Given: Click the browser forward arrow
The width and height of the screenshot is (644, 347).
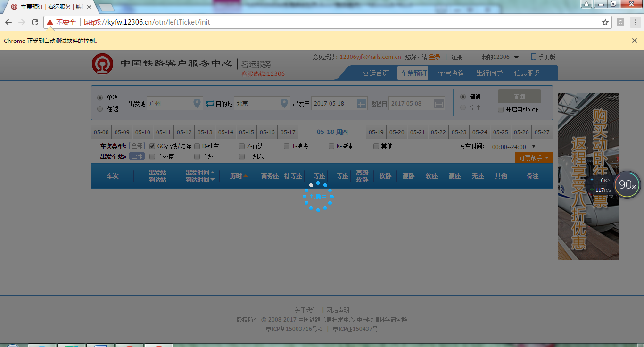Looking at the screenshot, I should (x=22, y=22).
